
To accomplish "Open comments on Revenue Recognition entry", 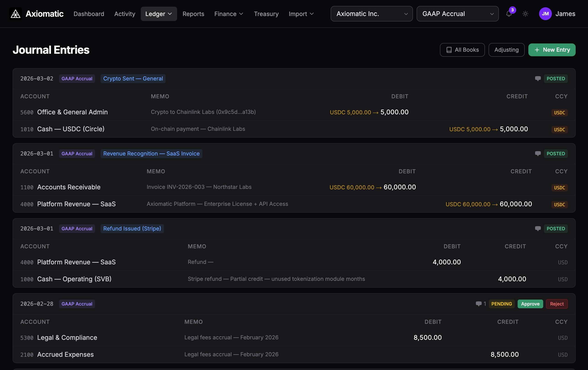I will pos(538,154).
